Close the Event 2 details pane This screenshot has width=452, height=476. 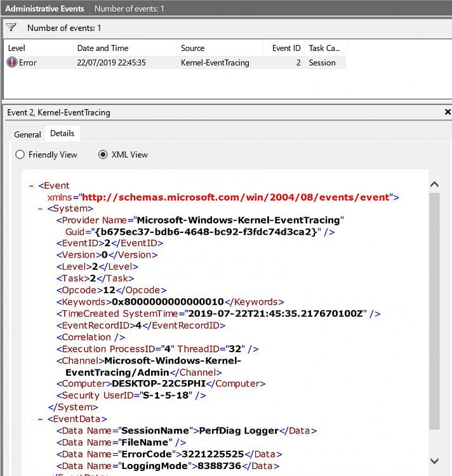448,112
